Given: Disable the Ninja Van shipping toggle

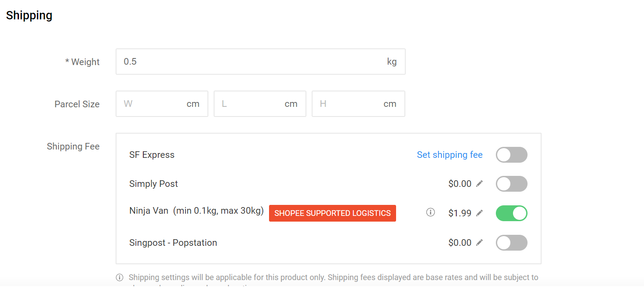Looking at the screenshot, I should [x=511, y=213].
